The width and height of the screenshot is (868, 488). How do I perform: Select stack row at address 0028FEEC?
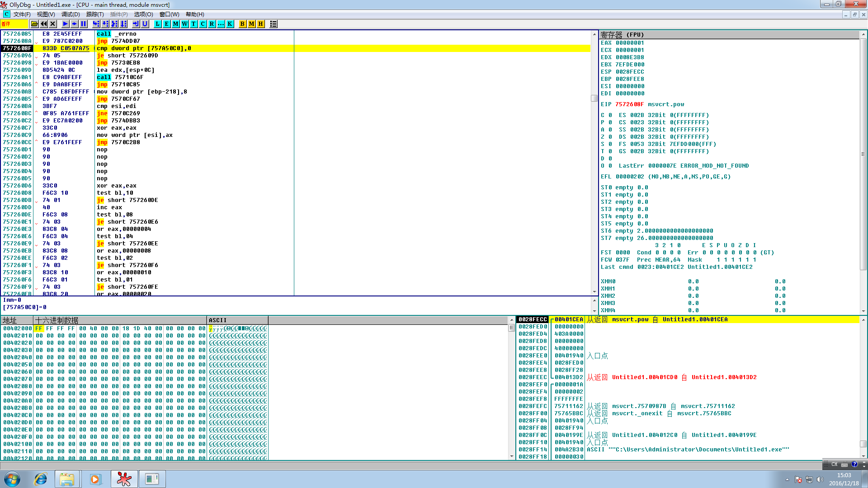pyautogui.click(x=688, y=377)
